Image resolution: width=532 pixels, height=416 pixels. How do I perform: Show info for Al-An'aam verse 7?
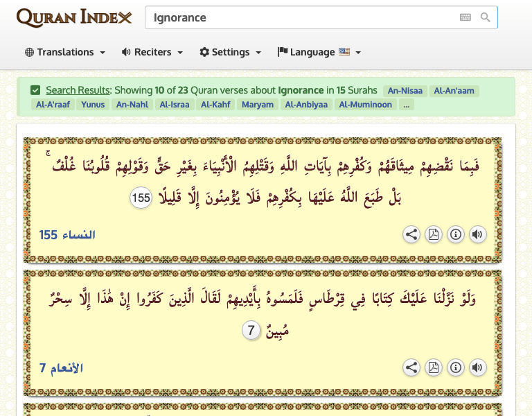(x=455, y=367)
